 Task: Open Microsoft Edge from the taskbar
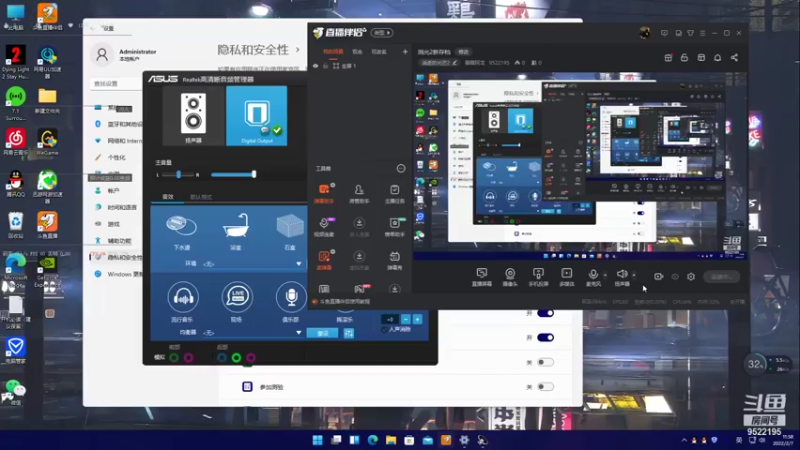(372, 440)
